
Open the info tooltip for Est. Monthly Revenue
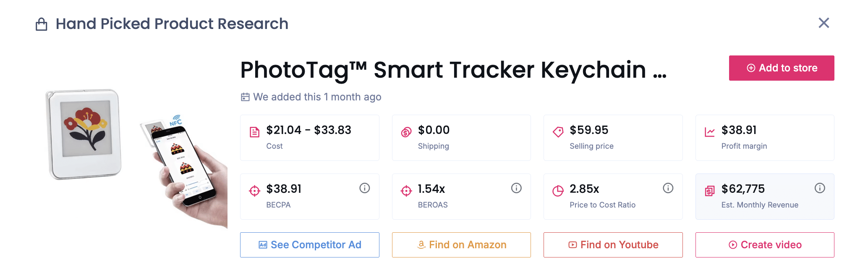point(820,188)
